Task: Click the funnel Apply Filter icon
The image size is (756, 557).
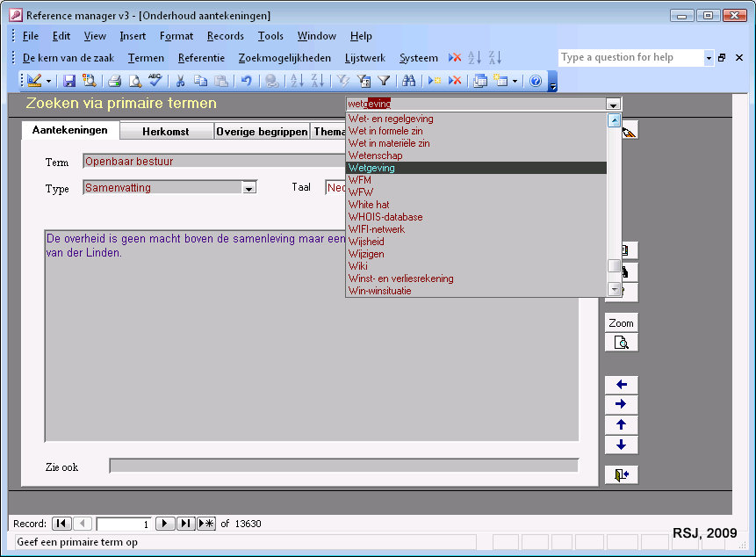Action: [x=384, y=81]
